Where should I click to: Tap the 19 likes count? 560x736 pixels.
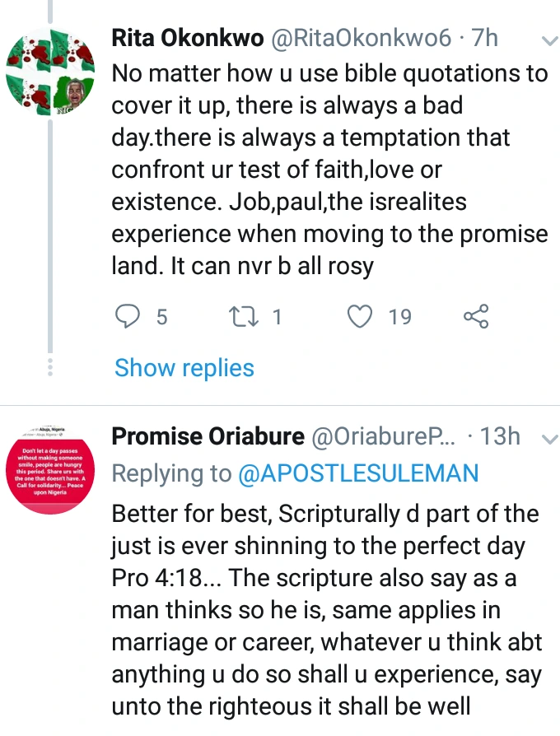tap(399, 316)
